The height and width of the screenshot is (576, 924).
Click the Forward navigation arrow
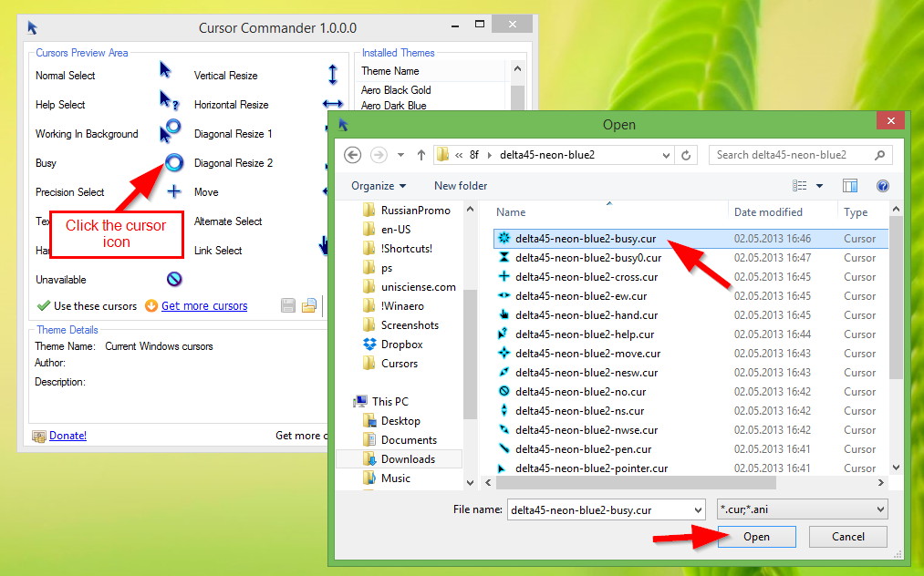point(379,155)
